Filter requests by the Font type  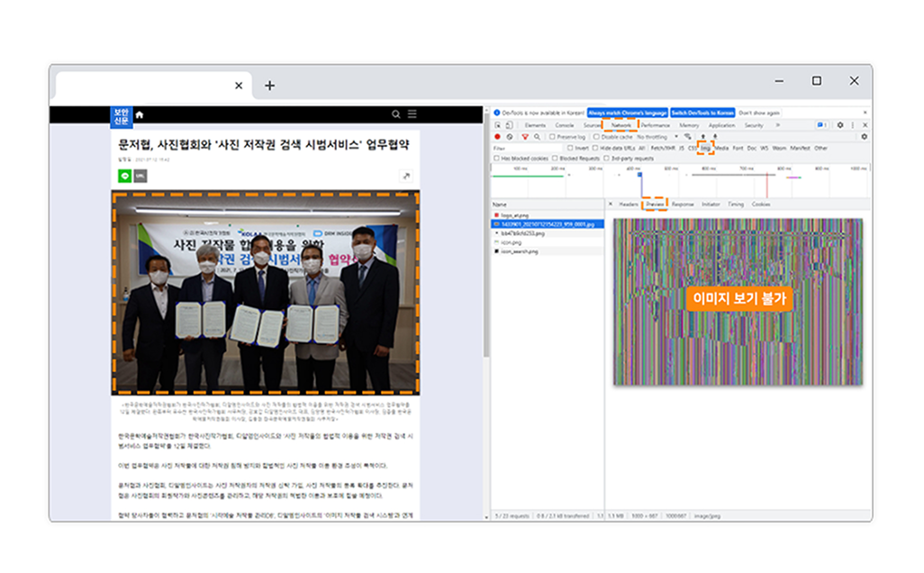point(738,148)
